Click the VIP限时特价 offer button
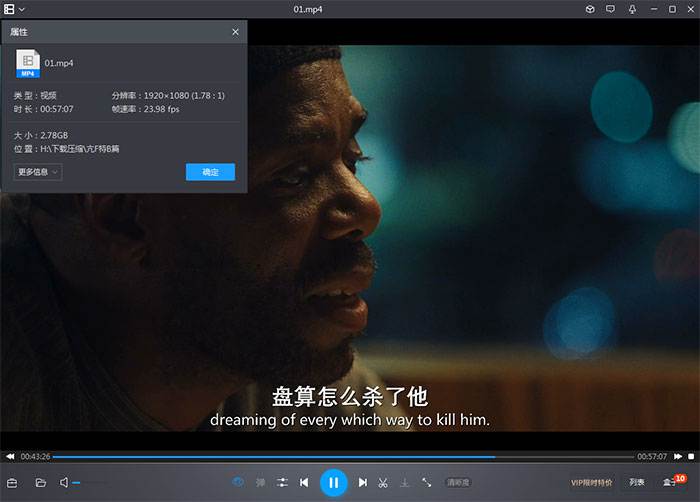 (591, 482)
